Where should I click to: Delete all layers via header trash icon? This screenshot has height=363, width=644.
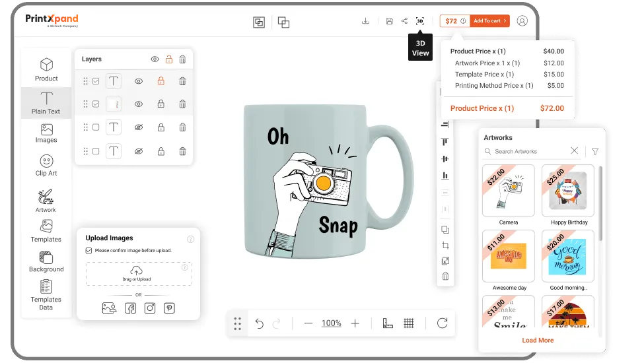(x=182, y=59)
